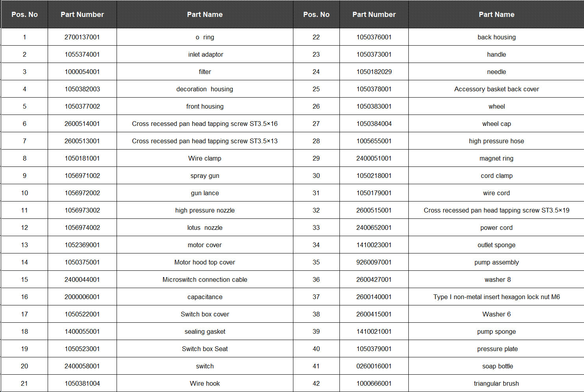584x392 pixels.
Task: Click the 'Microswitch connection cable' entry
Action: (205, 279)
